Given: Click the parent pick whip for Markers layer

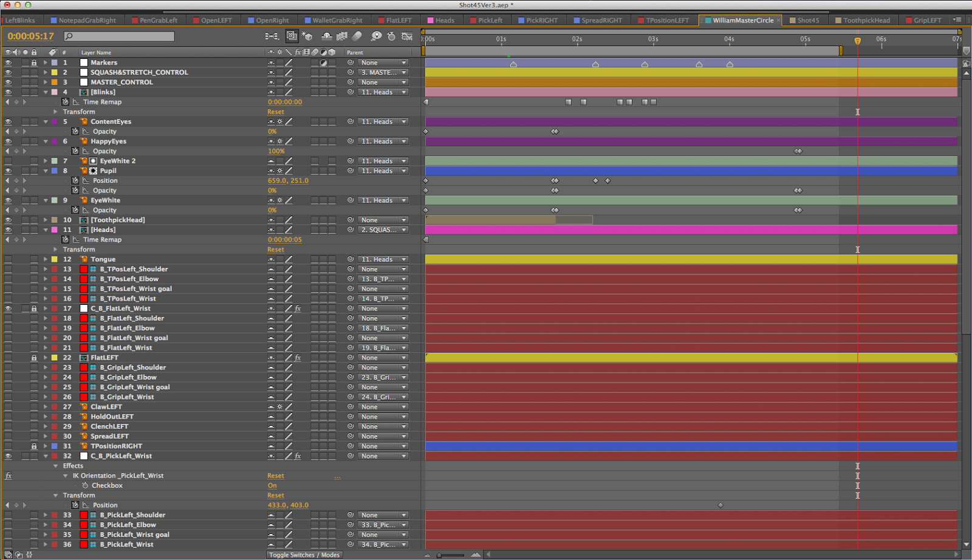Looking at the screenshot, I should tap(351, 63).
